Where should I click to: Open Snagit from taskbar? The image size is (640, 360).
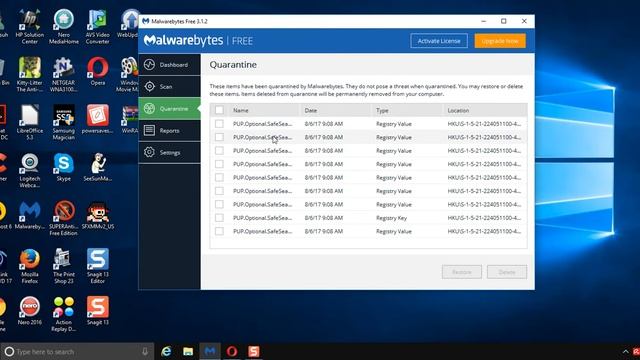253,351
